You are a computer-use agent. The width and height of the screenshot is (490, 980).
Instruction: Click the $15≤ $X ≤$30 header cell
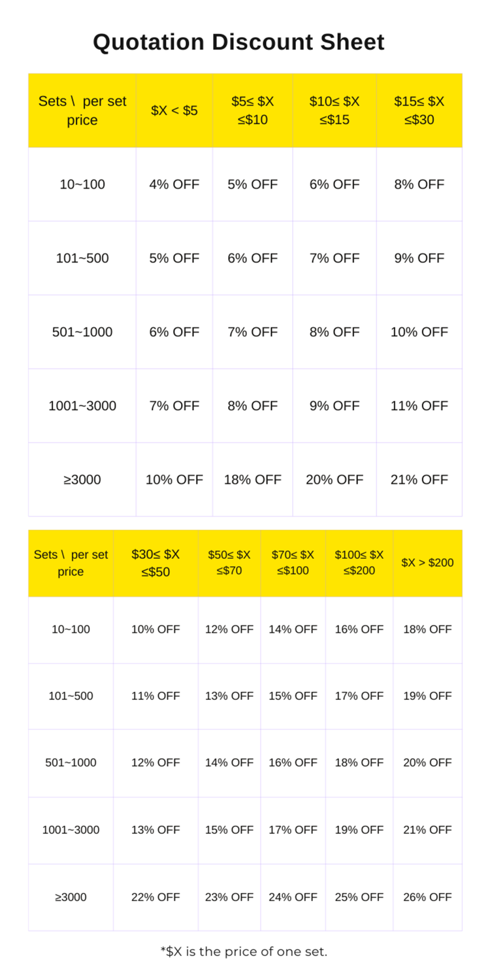[419, 110]
